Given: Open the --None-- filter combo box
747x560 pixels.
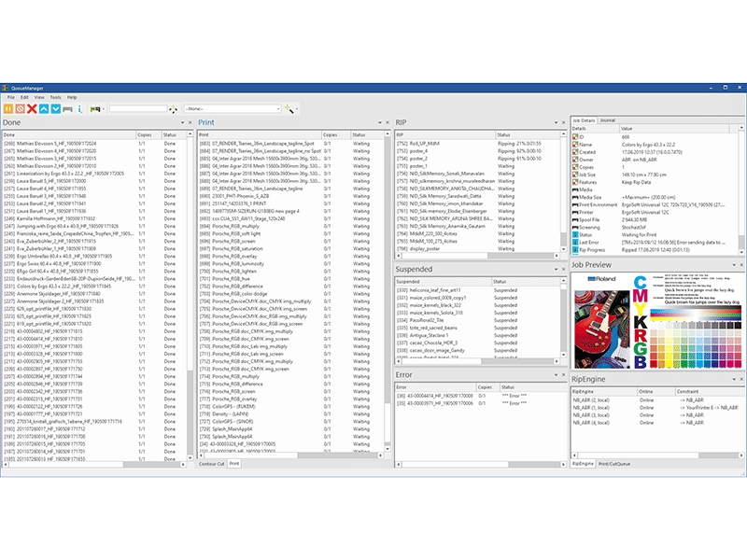Looking at the screenshot, I should coord(233,109).
